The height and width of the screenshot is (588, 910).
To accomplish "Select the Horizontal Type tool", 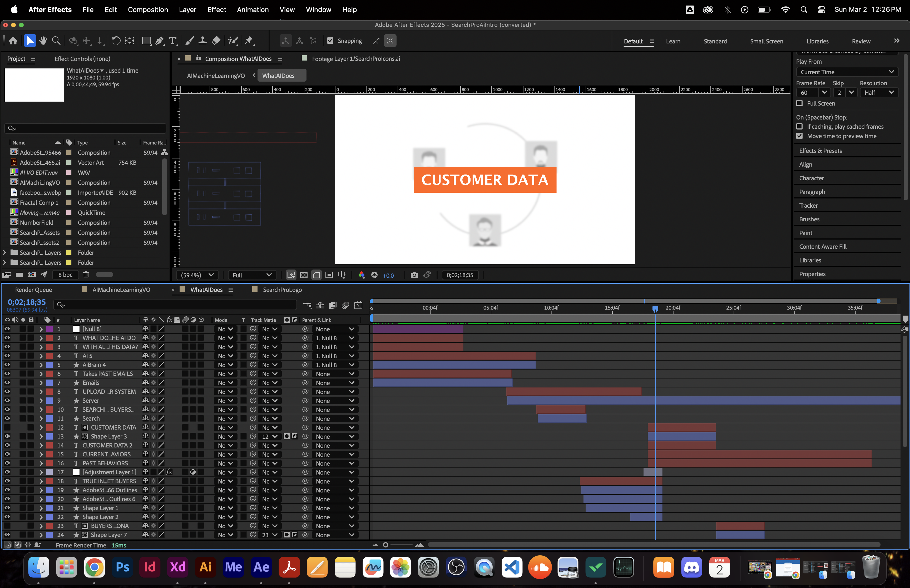I will pyautogui.click(x=173, y=41).
